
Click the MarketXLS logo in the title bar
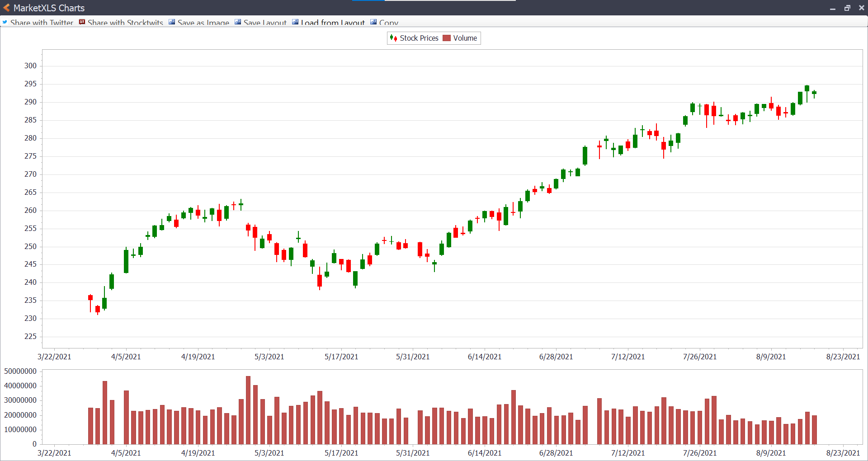[6, 8]
